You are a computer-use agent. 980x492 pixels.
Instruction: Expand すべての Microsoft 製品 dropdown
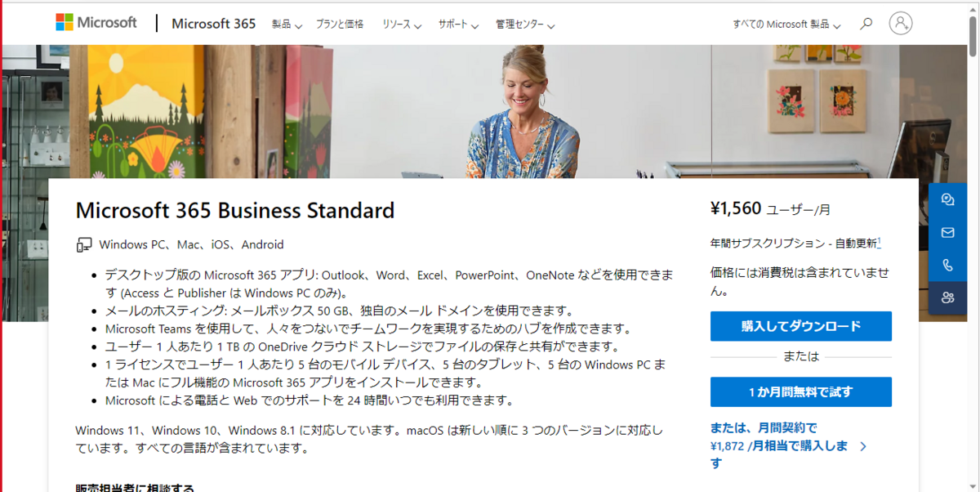coord(786,25)
